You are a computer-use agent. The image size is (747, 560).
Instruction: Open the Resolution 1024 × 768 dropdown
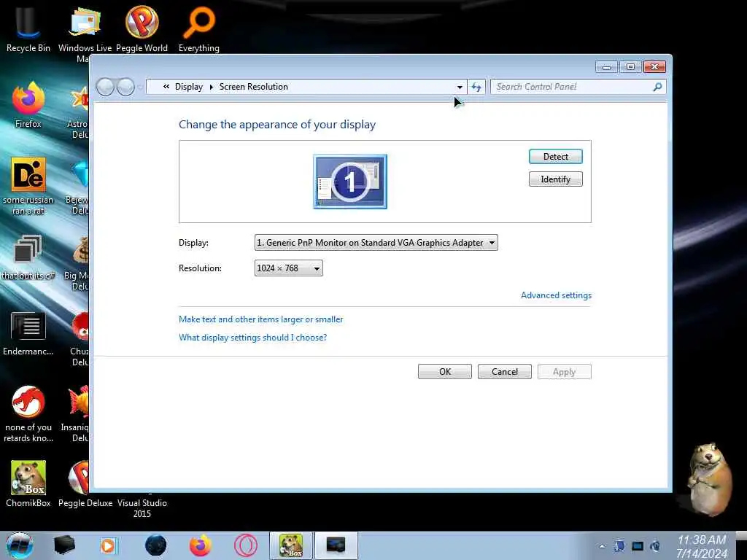(x=289, y=268)
